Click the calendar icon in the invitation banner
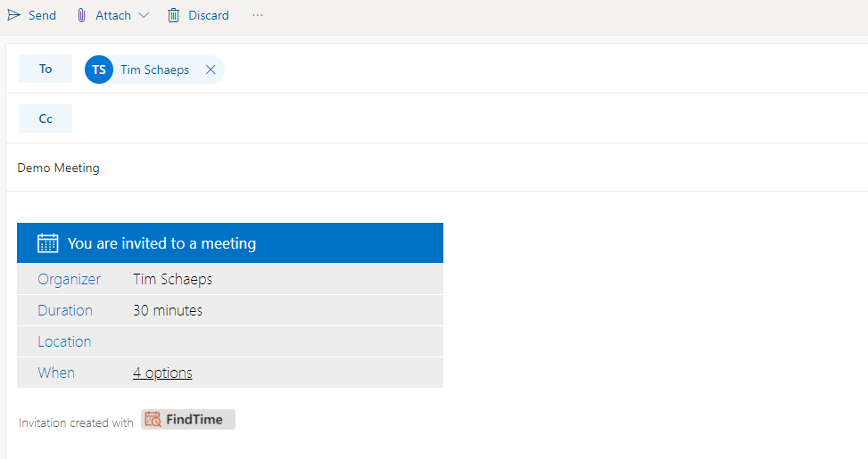Screen dimensions: 868x459 click(x=47, y=242)
